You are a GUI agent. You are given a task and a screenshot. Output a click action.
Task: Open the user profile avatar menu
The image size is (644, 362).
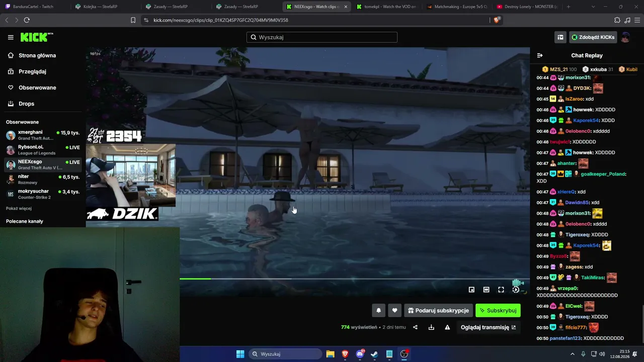(x=625, y=37)
